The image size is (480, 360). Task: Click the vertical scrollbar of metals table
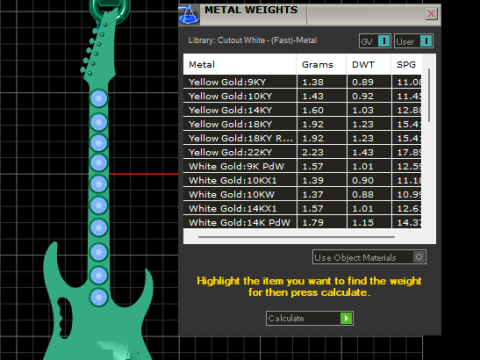pyautogui.click(x=429, y=95)
